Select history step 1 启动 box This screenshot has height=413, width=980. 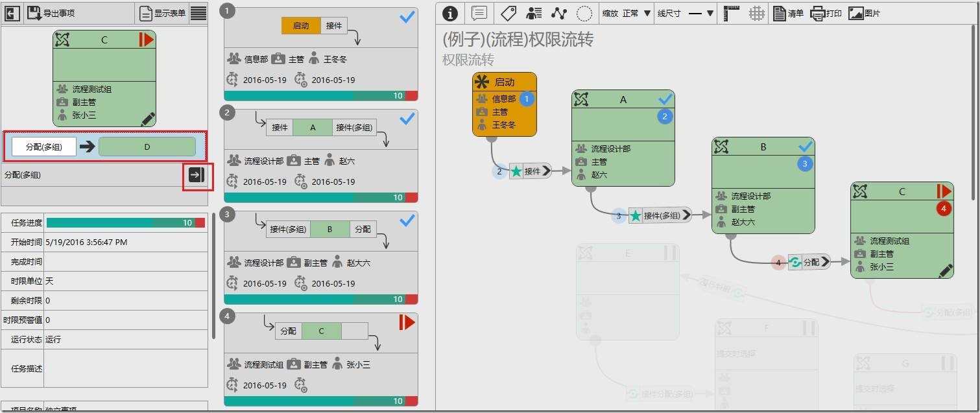(300, 26)
